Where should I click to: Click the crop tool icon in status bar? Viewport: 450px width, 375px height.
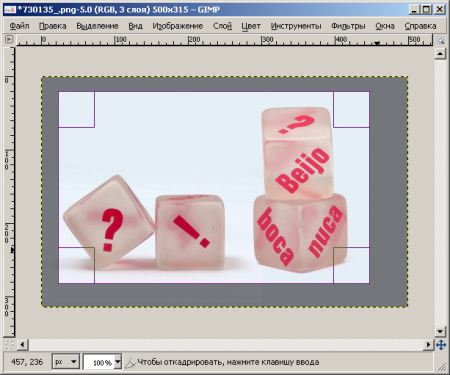click(x=130, y=362)
